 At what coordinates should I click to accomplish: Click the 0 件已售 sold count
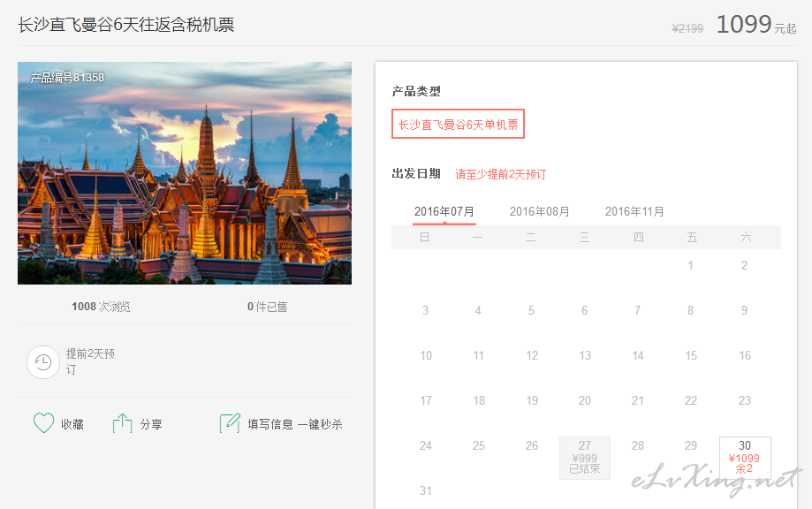click(267, 307)
